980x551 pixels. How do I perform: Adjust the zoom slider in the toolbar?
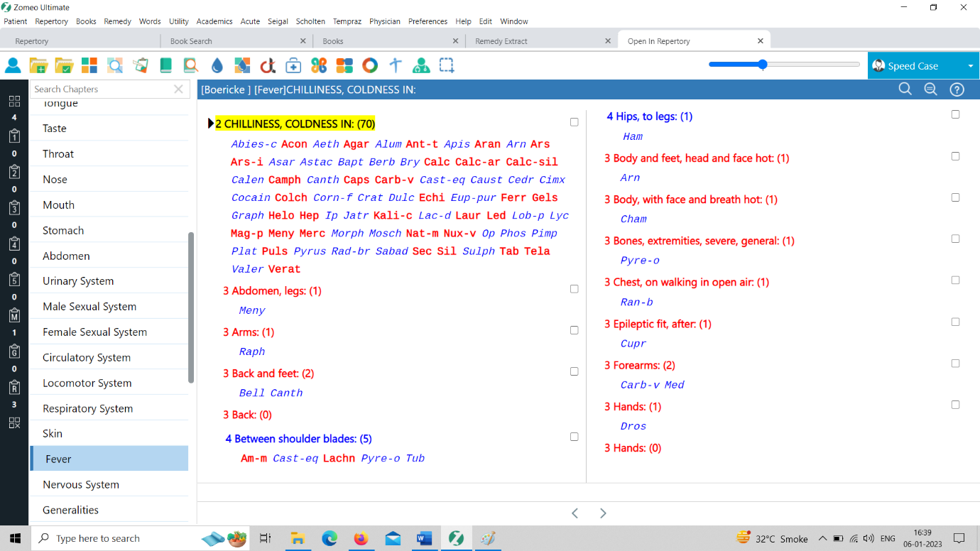(x=763, y=65)
